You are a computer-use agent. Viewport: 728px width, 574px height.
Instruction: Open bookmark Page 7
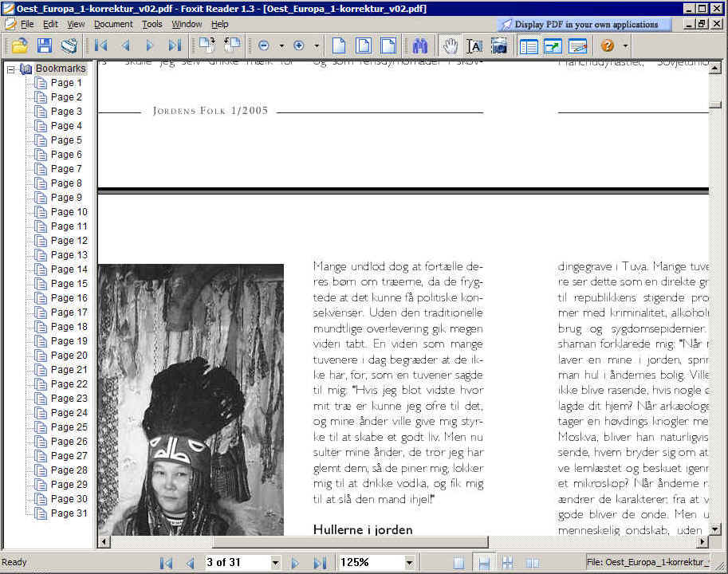coord(66,169)
